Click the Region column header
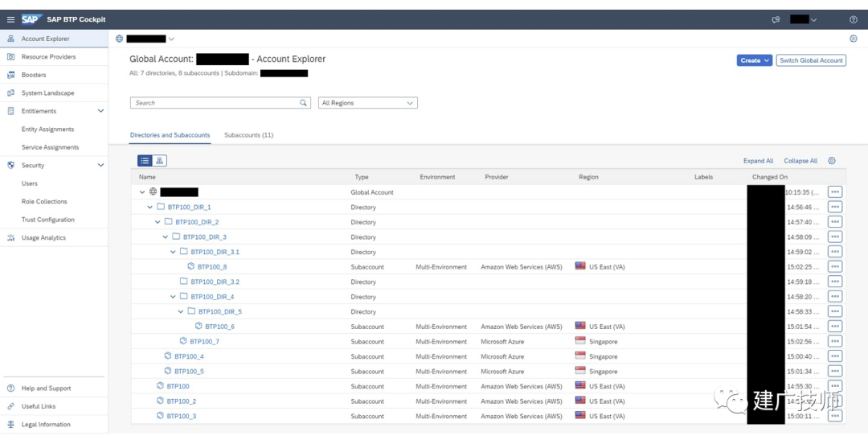The image size is (868, 440). 588,177
